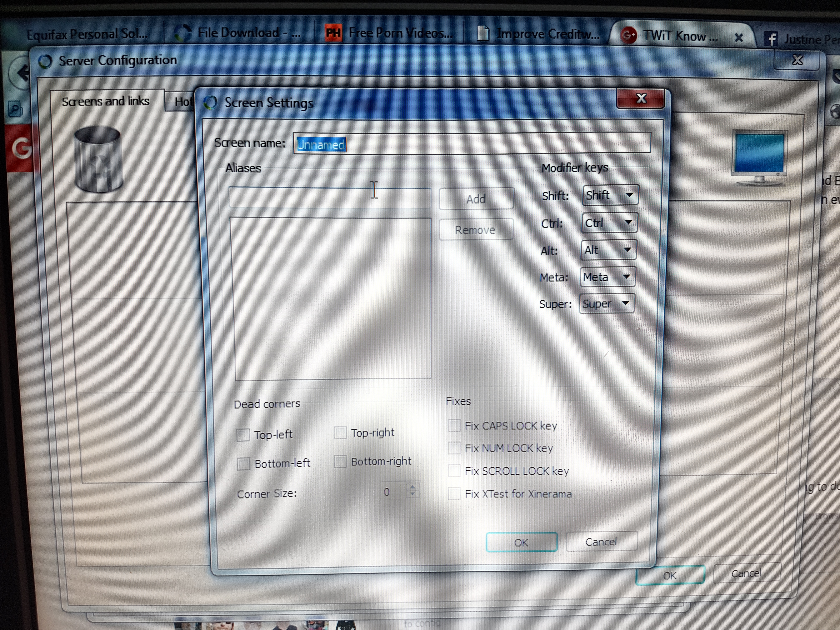840x630 pixels.
Task: Click the Facebook tab favicon
Action: tap(771, 39)
